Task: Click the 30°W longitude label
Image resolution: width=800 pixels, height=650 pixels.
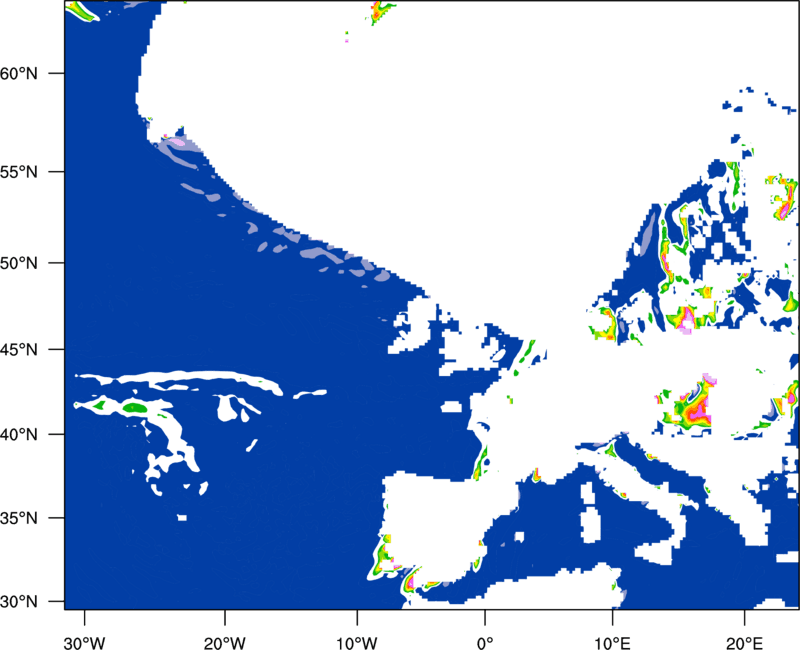Action: point(85,643)
